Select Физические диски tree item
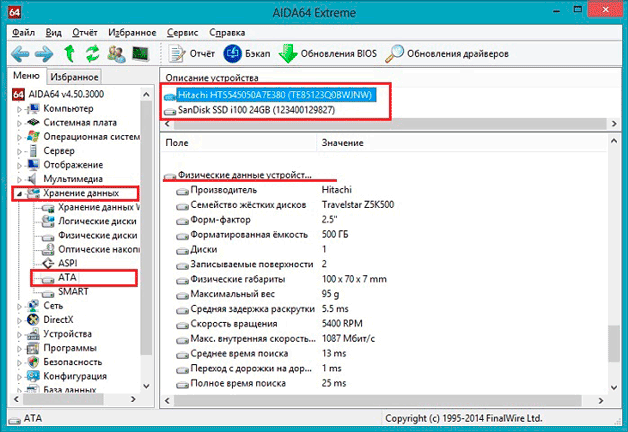Screen dimensions: 628x432 (98, 235)
